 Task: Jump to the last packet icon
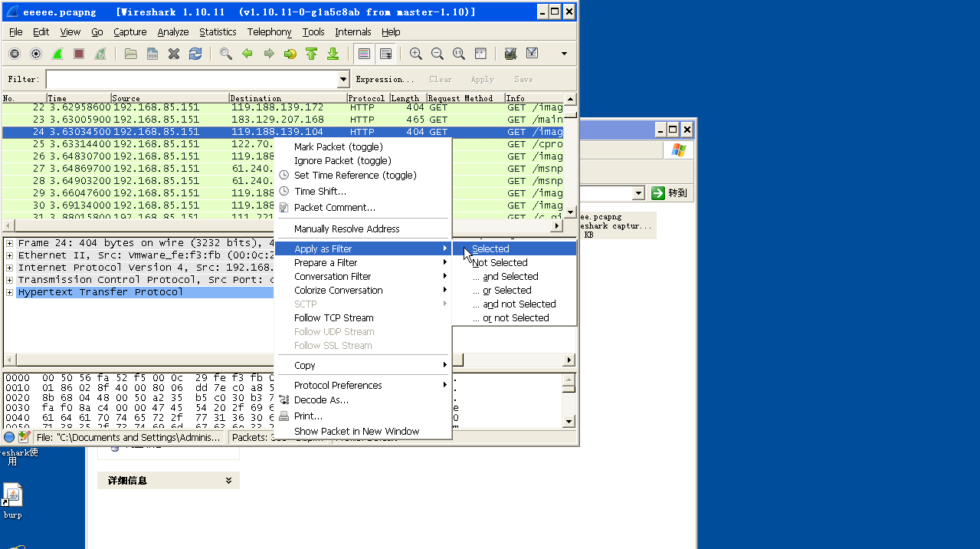pos(333,54)
